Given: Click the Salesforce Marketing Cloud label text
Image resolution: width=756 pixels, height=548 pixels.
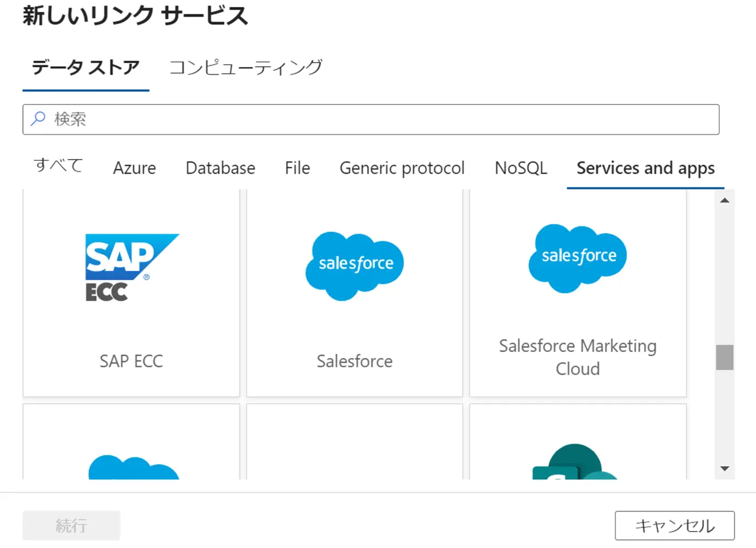Looking at the screenshot, I should pyautogui.click(x=577, y=357).
